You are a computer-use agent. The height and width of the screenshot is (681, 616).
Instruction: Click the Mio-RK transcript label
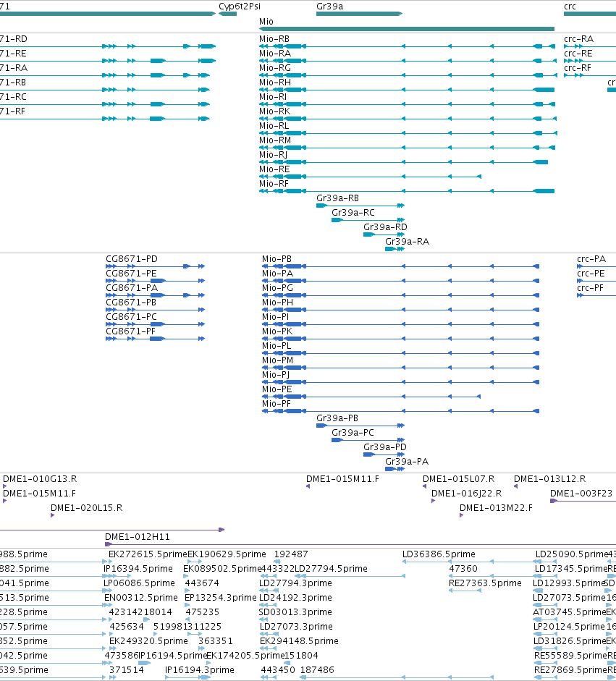tap(274, 111)
